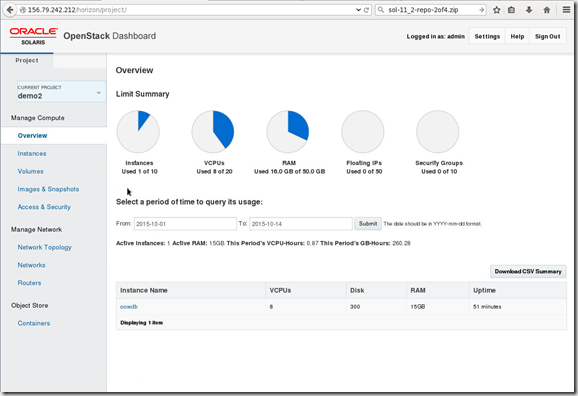Open the Help page
Screen dimensions: 578x396
coord(517,36)
